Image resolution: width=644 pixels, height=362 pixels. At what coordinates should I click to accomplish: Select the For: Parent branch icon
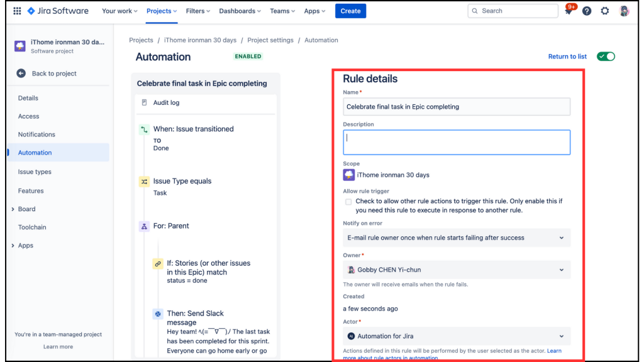[x=144, y=226]
